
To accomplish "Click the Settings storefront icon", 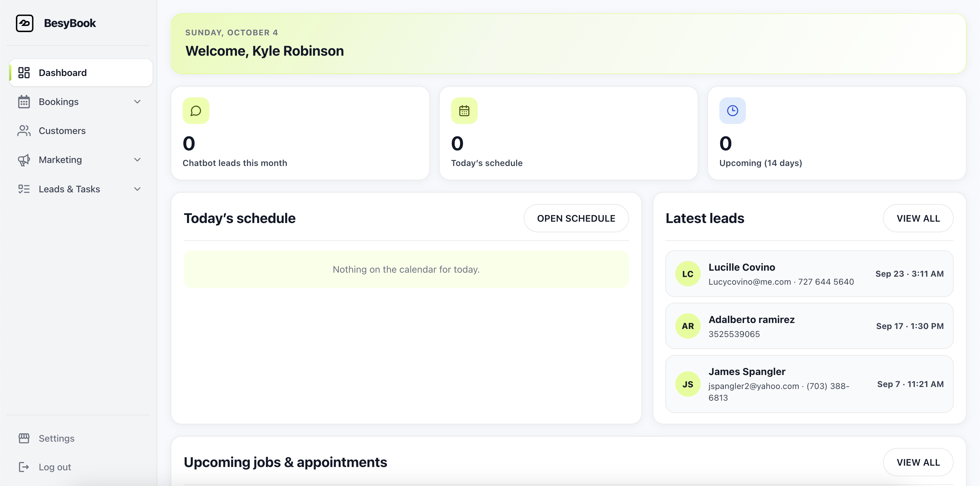I will [x=24, y=438].
